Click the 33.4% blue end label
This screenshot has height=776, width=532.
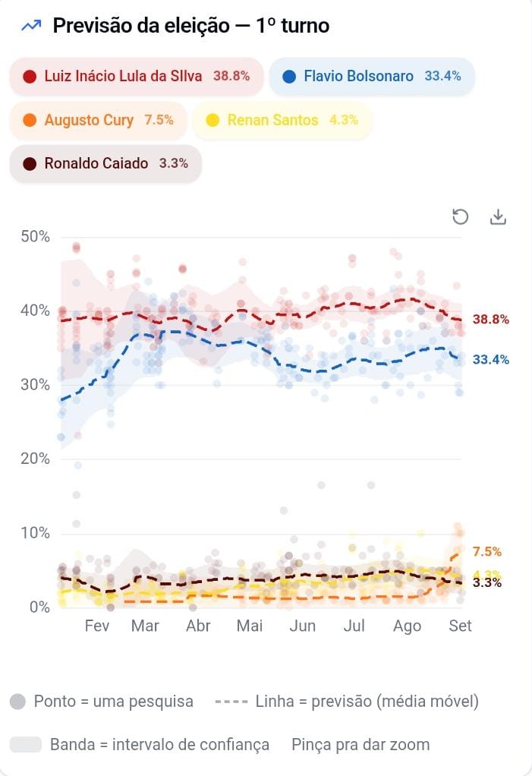(490, 359)
